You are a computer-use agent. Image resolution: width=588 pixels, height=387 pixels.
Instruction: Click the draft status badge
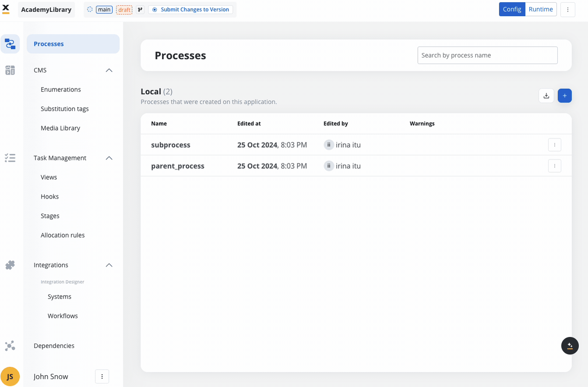point(124,10)
